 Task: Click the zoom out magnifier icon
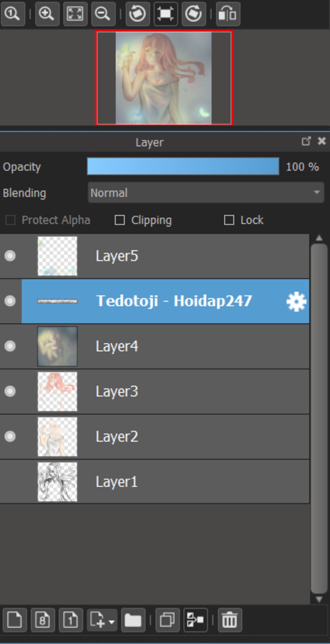(103, 14)
